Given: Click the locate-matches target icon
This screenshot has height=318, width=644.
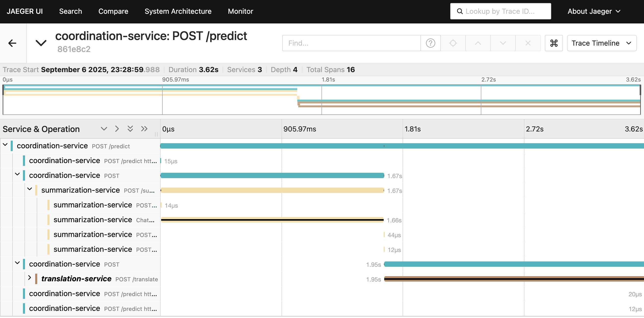Looking at the screenshot, I should 453,43.
